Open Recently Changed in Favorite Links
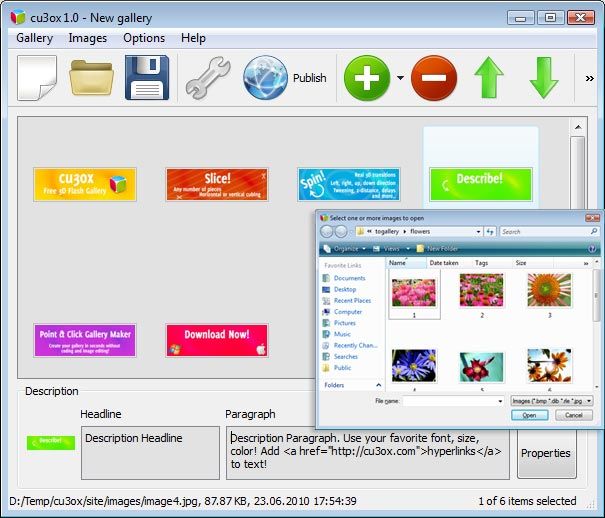Image resolution: width=605 pixels, height=518 pixels. 350,345
